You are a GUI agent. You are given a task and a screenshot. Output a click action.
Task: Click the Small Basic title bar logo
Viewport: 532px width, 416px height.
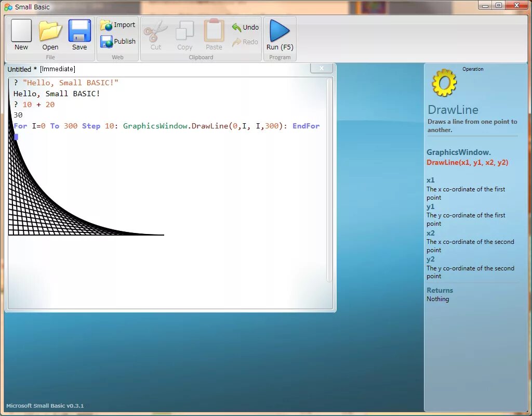pyautogui.click(x=8, y=7)
